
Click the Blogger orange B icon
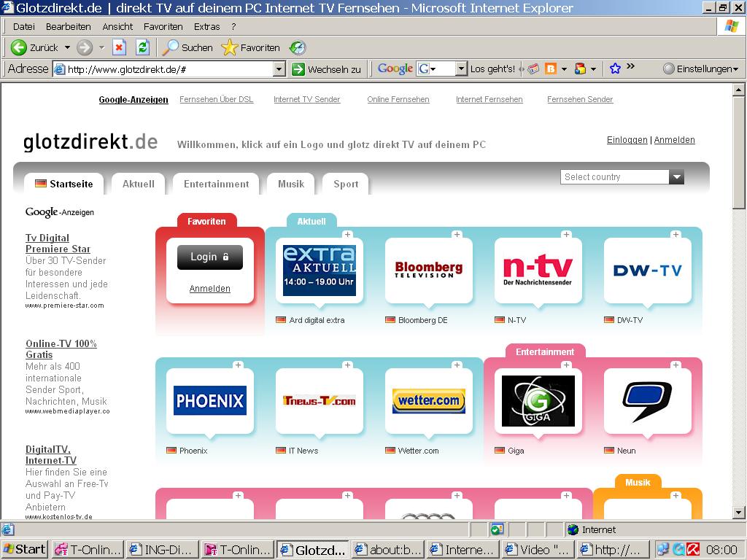551,69
